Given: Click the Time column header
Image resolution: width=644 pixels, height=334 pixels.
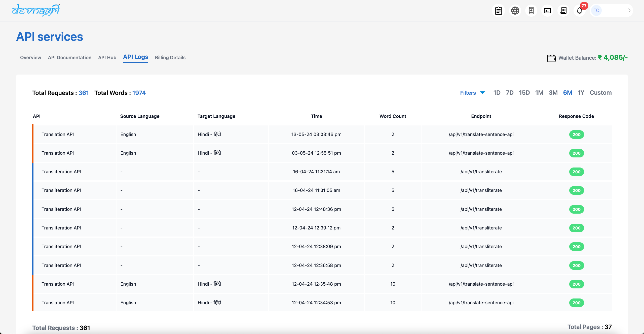Looking at the screenshot, I should tap(316, 116).
